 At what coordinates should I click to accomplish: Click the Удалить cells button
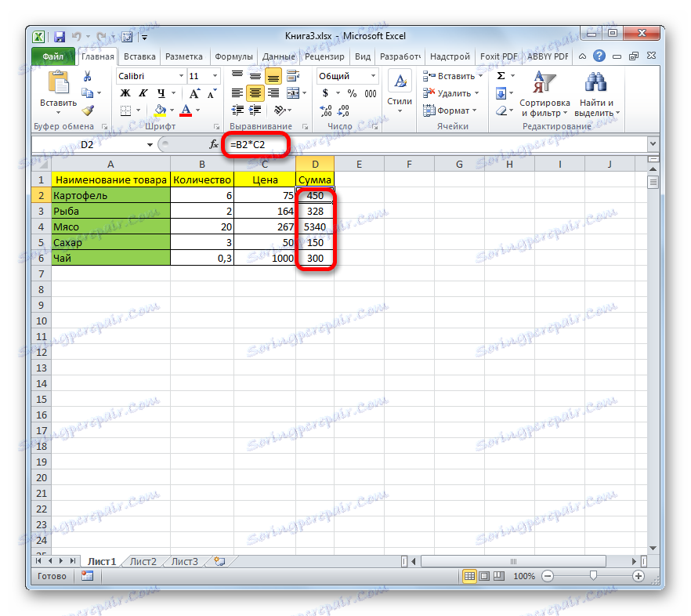coord(450,93)
